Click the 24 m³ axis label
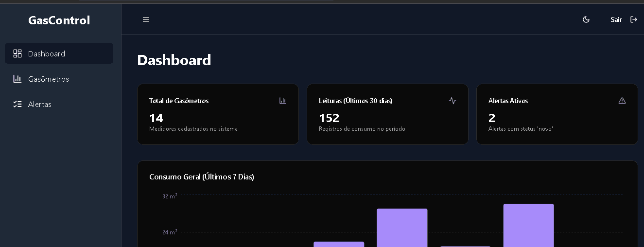This screenshot has width=644, height=247. pyautogui.click(x=170, y=232)
